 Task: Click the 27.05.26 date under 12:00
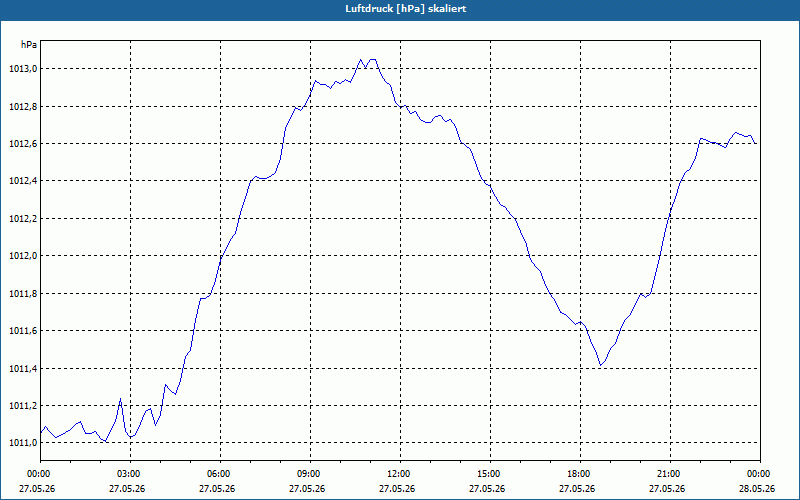click(x=397, y=489)
